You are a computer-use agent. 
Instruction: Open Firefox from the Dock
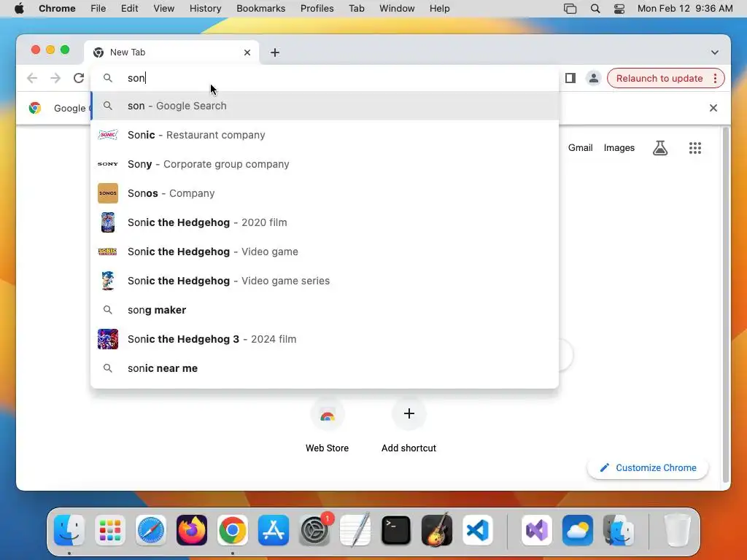(x=192, y=530)
